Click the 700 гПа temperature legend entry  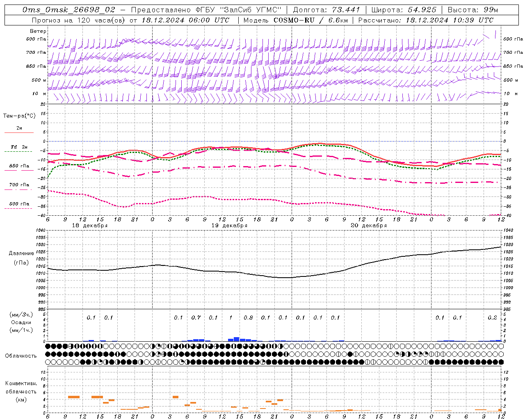coord(19,185)
